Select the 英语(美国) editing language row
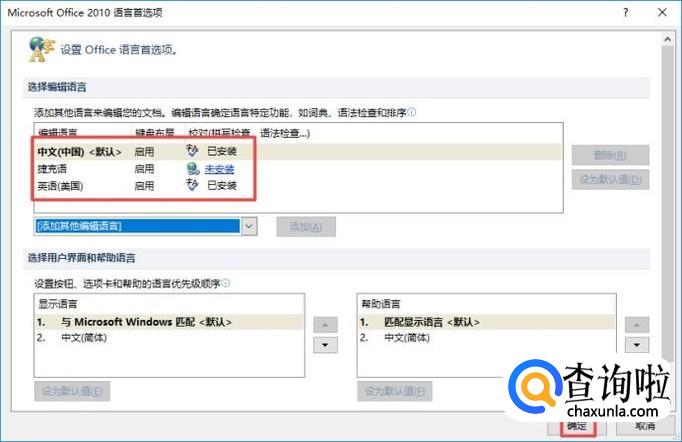Viewport: 682px width, 442px height. 298,186
